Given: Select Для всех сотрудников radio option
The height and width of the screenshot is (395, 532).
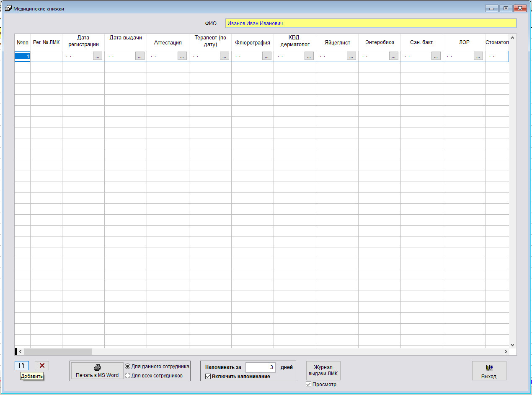Looking at the screenshot, I should pos(154,376).
